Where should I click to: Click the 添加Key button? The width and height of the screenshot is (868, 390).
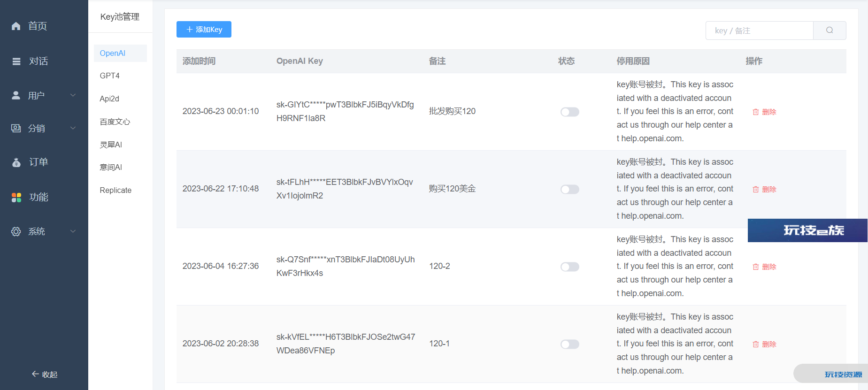204,29
